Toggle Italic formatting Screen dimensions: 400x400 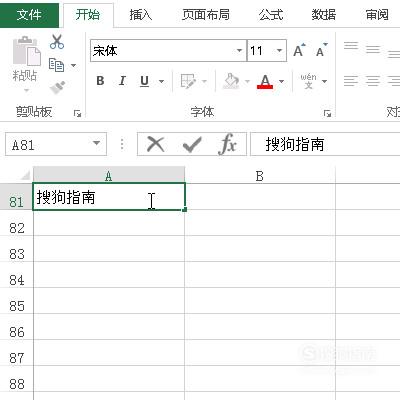coord(122,81)
